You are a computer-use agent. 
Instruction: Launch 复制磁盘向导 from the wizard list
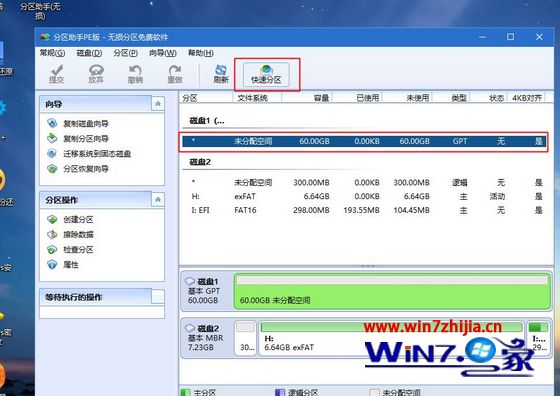pyautogui.click(x=86, y=124)
